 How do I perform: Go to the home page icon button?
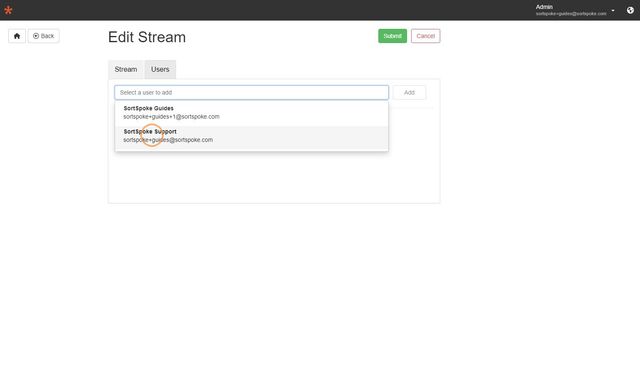[17, 36]
